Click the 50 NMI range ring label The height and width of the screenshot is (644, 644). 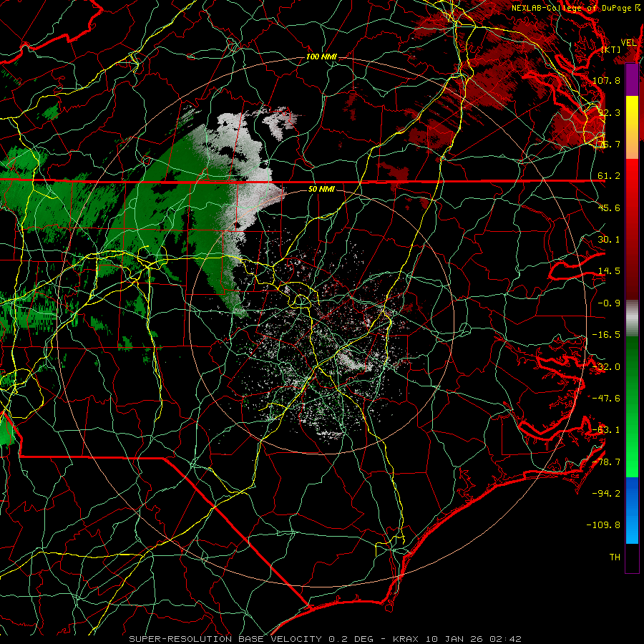(321, 189)
